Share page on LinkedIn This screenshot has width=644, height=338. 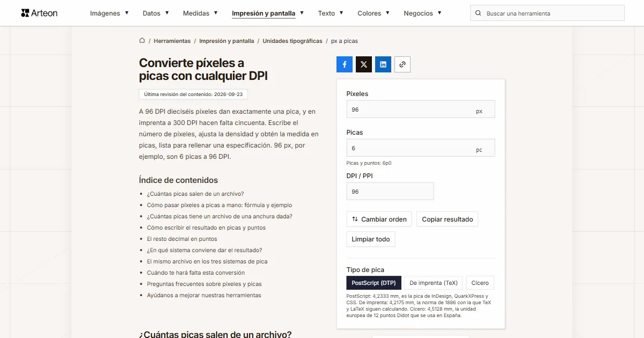383,64
